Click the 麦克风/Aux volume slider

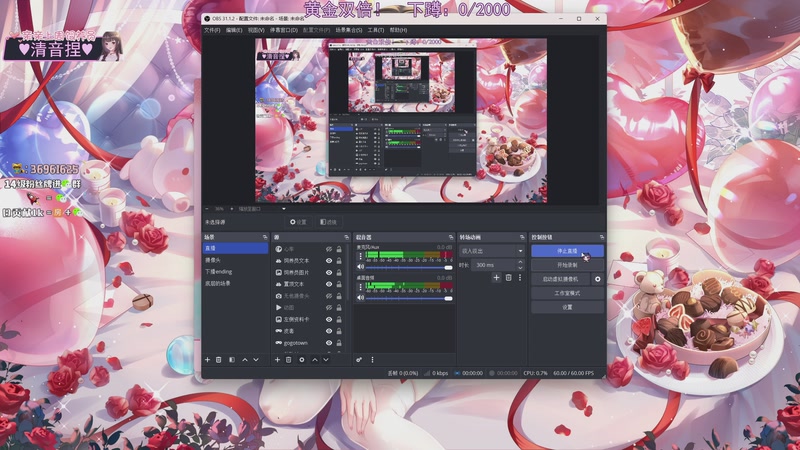tap(409, 267)
